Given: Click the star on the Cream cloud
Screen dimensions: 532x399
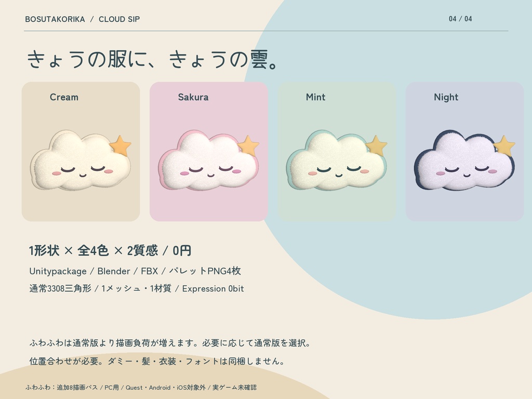Looking at the screenshot, I should 121,146.
